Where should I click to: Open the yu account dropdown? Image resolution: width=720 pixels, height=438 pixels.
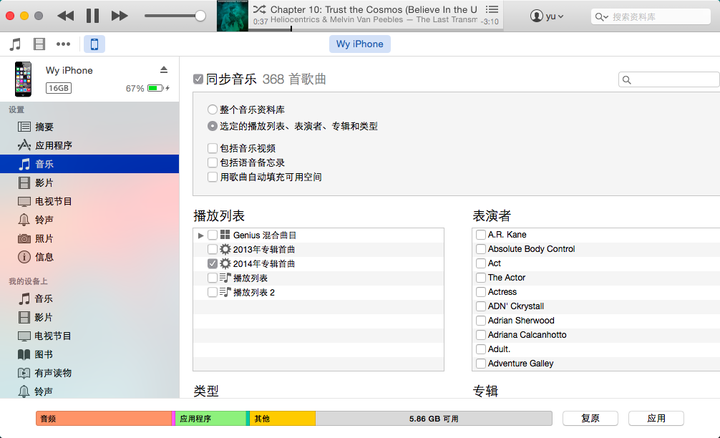546,16
